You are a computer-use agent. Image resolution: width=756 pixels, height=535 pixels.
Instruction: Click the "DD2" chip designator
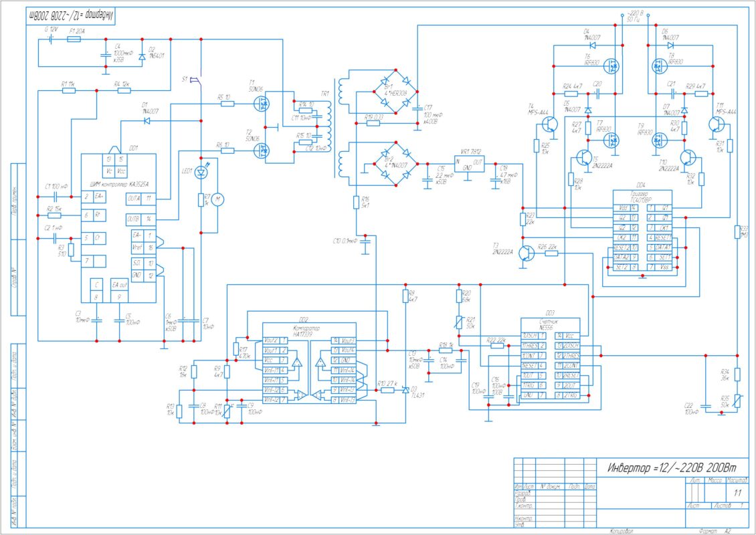click(303, 319)
